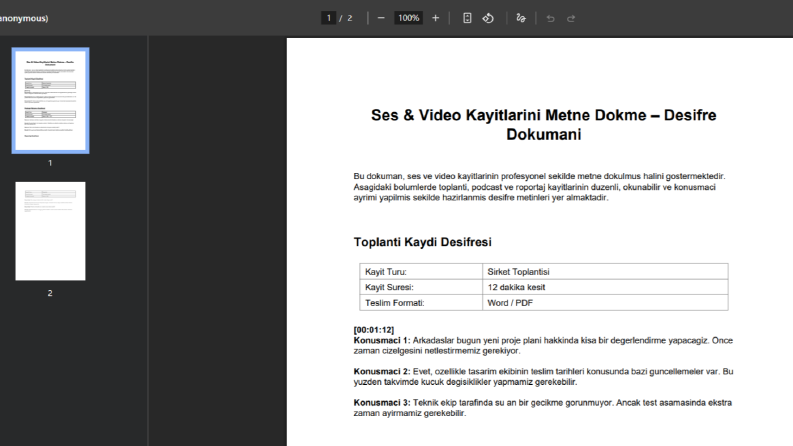Image resolution: width=793 pixels, height=446 pixels.
Task: Rotate the document counterclockwise
Action: coord(488,18)
